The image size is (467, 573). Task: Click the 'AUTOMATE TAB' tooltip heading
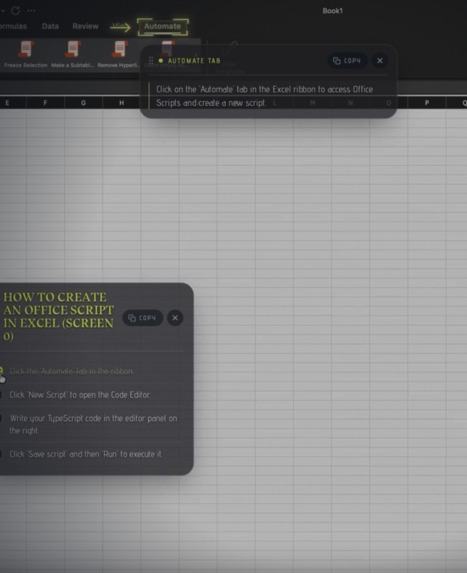[194, 61]
